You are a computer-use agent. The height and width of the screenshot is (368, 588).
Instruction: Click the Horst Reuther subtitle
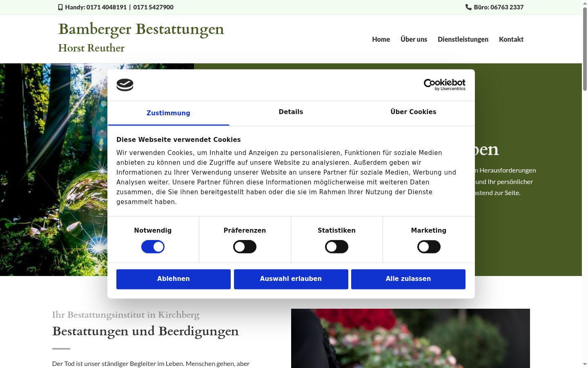91,48
